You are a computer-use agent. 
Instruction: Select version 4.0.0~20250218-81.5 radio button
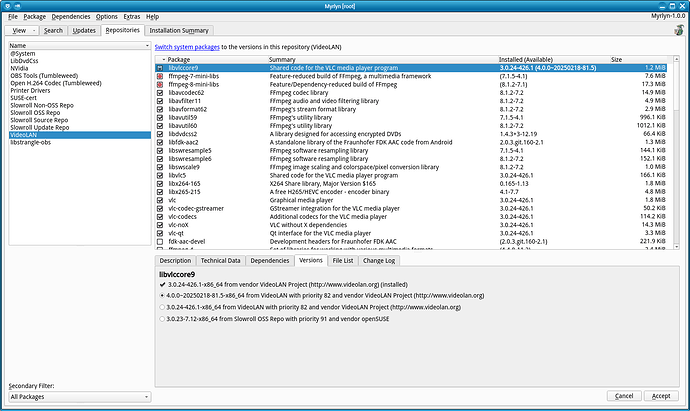pos(162,296)
